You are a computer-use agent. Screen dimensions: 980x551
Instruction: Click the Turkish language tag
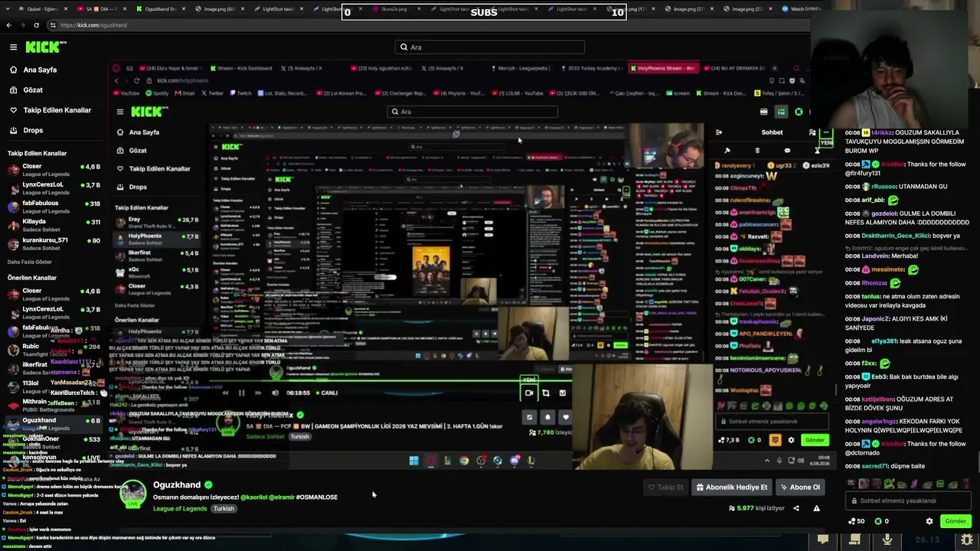click(224, 509)
